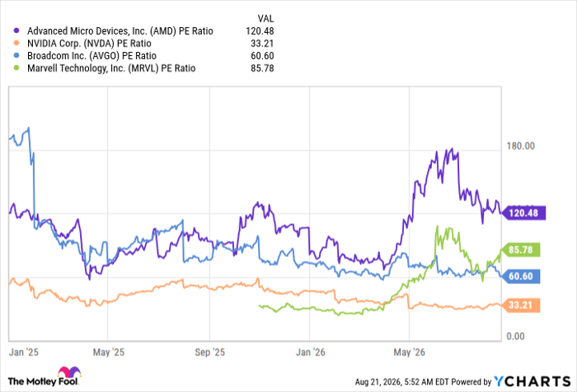Click the 33.21 value in the legend table

click(x=262, y=44)
